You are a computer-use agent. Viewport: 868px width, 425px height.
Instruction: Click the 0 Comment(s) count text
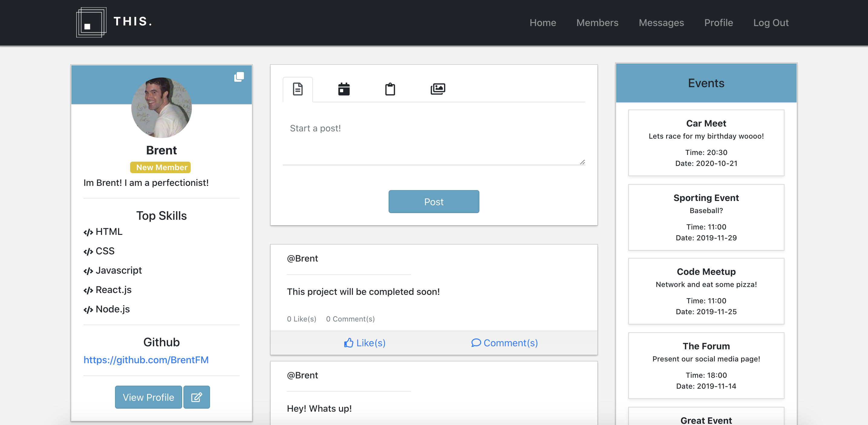coord(350,319)
